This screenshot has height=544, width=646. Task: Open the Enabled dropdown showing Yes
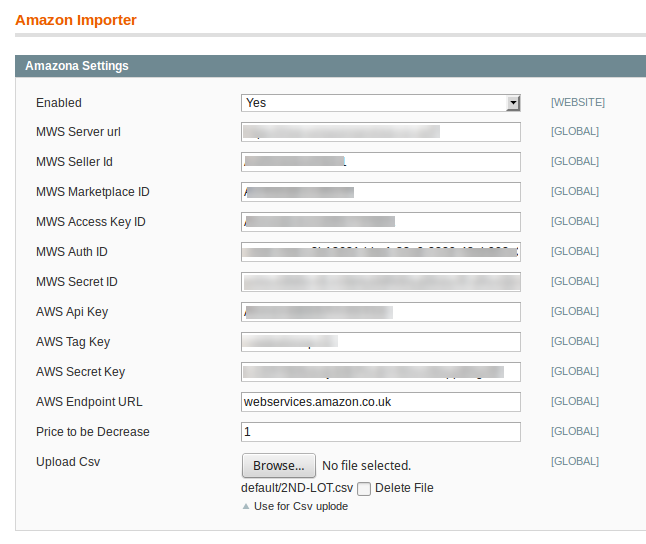pyautogui.click(x=381, y=103)
